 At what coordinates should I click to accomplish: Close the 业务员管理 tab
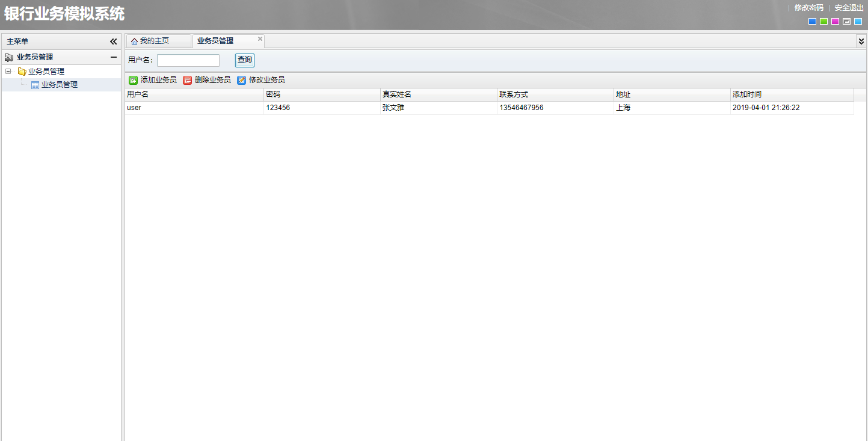point(260,39)
